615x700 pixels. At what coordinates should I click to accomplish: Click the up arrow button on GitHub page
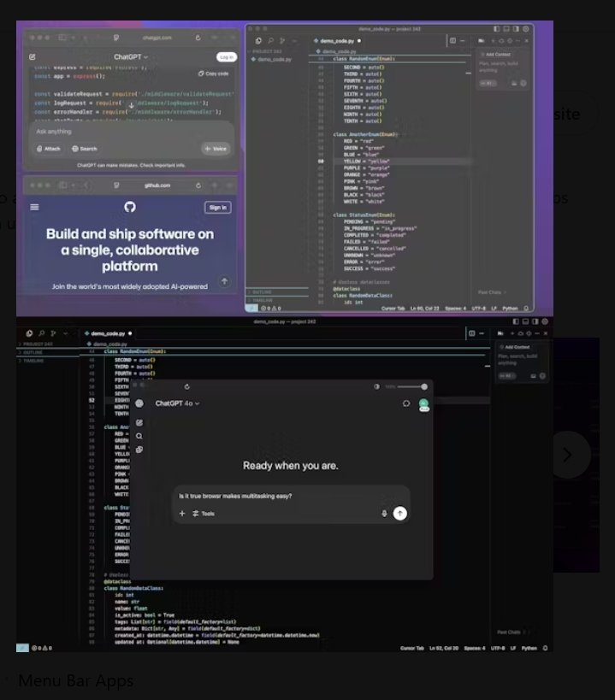point(225,281)
